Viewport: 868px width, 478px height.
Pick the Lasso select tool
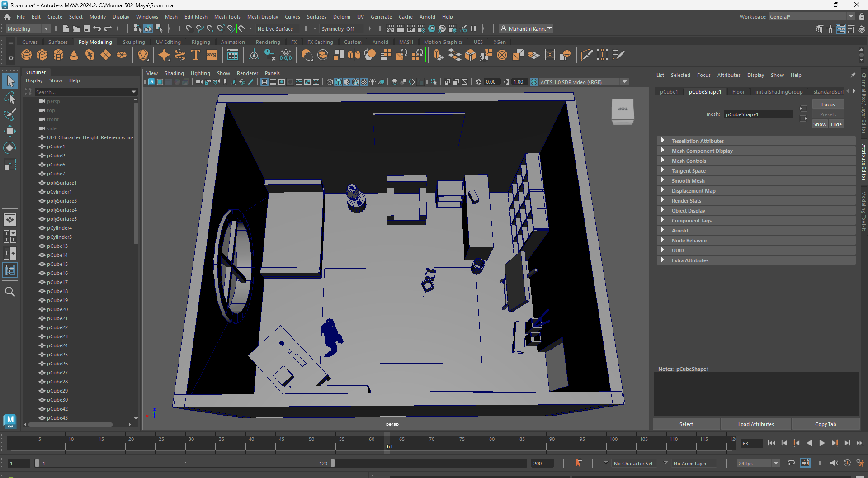tap(10, 98)
